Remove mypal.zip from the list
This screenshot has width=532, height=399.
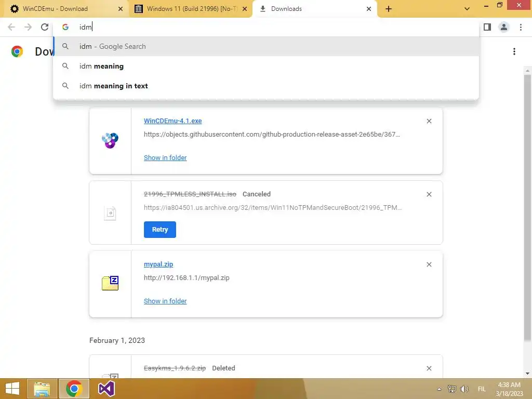429,264
